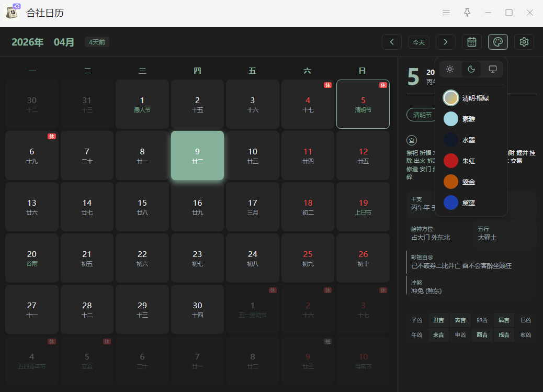
Task: Minimize the 合社日历 window
Action: coord(488,13)
